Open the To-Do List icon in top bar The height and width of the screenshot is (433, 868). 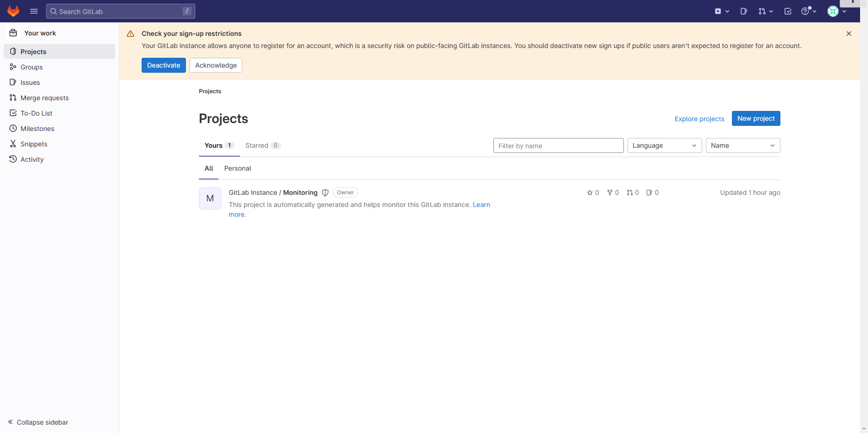coord(788,11)
